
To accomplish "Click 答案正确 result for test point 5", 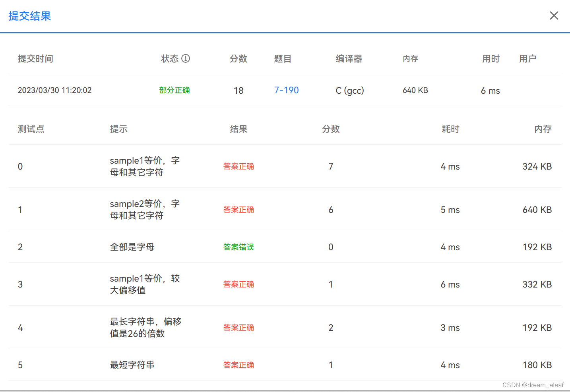I will 238,365.
